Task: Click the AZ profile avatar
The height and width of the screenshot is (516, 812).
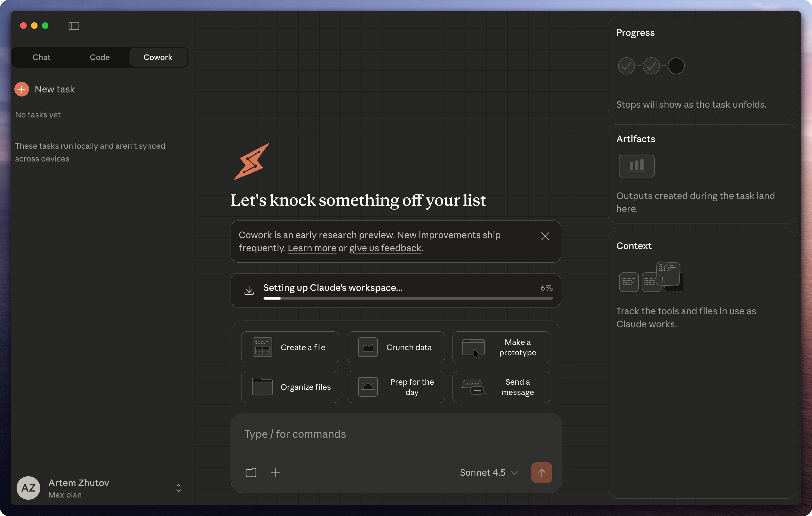Action: coord(28,488)
